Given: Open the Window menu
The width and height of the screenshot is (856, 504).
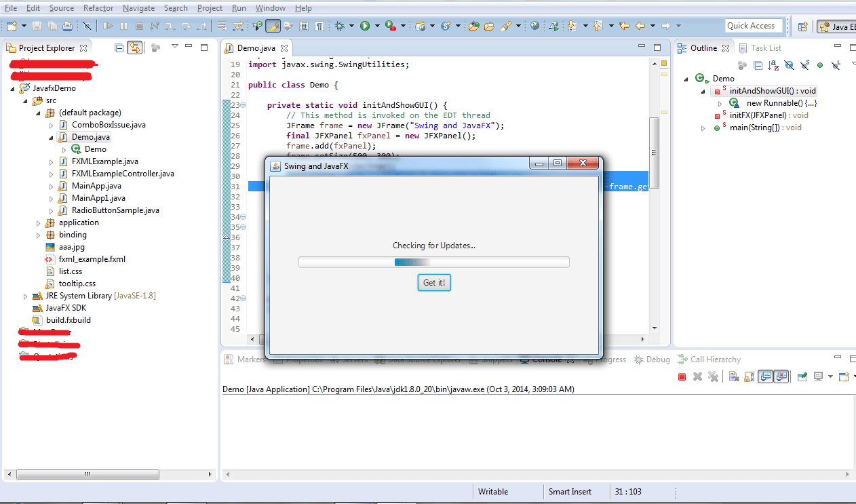Looking at the screenshot, I should pyautogui.click(x=271, y=8).
